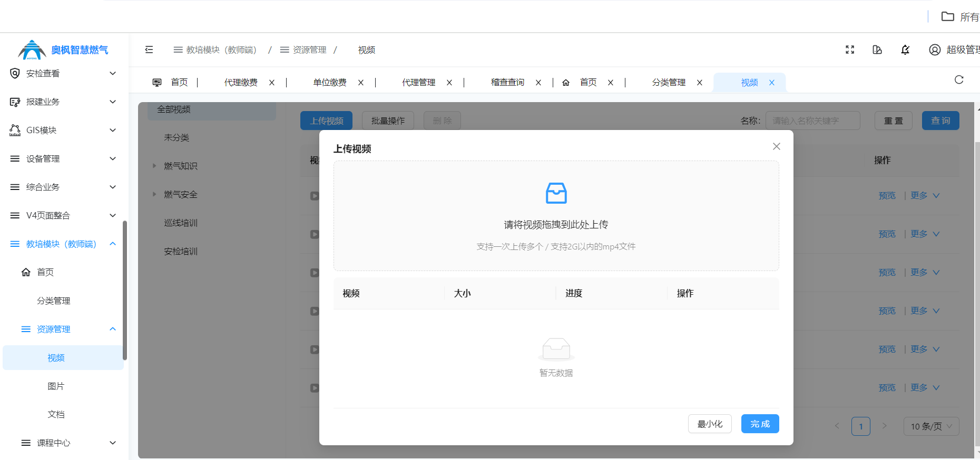Click the folder icon at top right
The height and width of the screenshot is (460, 980).
pos(948,16)
